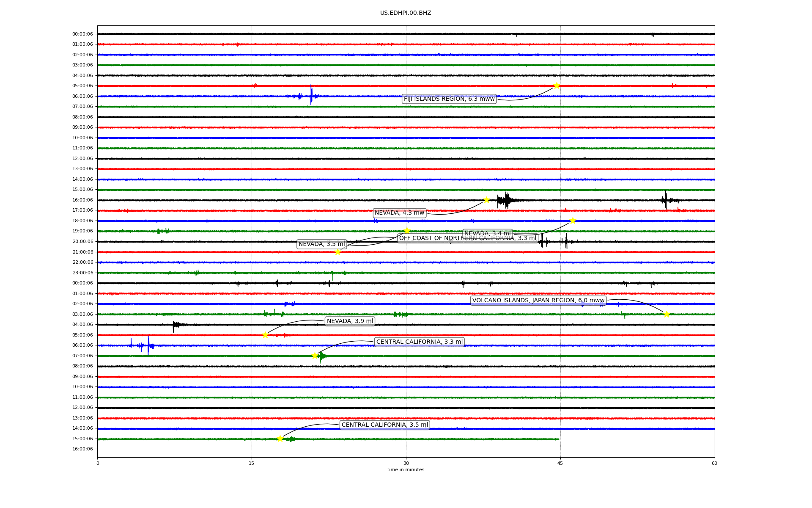Click the US.EDHPI.00.BHZ chart title

tap(405, 13)
